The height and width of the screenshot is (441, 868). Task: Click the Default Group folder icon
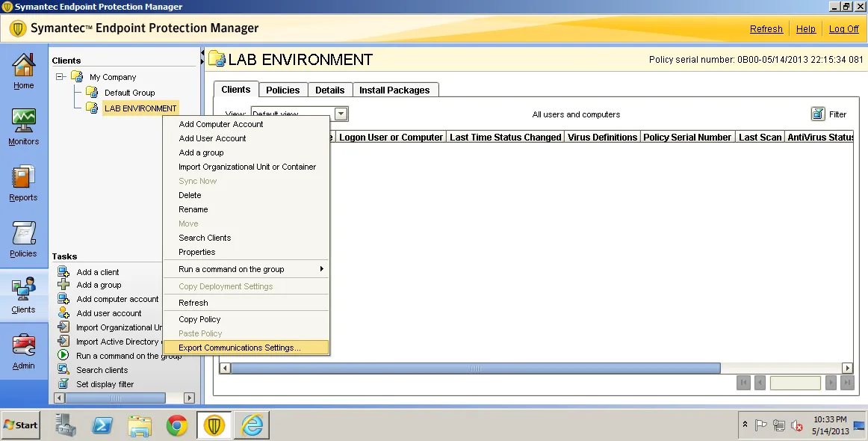pos(92,92)
